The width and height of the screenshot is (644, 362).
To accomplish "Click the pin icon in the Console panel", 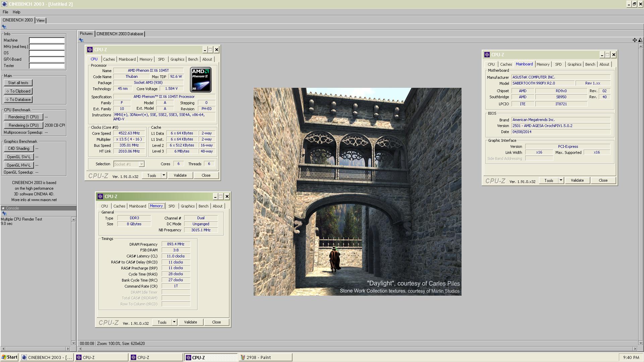I will tap(4, 214).
